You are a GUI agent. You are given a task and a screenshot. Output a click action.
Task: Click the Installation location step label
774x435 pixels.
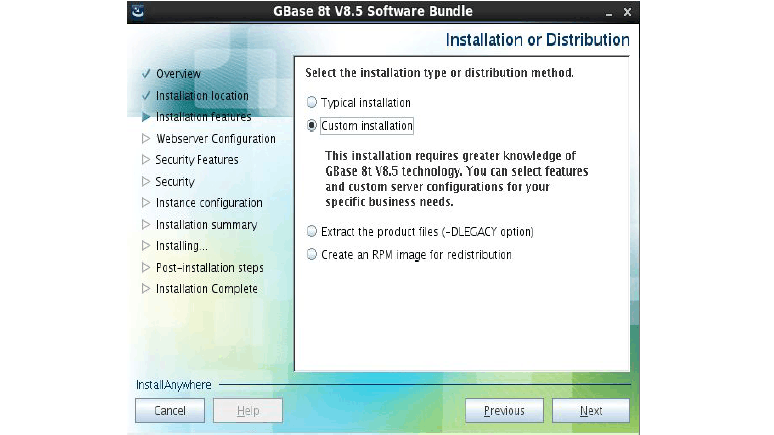(202, 95)
